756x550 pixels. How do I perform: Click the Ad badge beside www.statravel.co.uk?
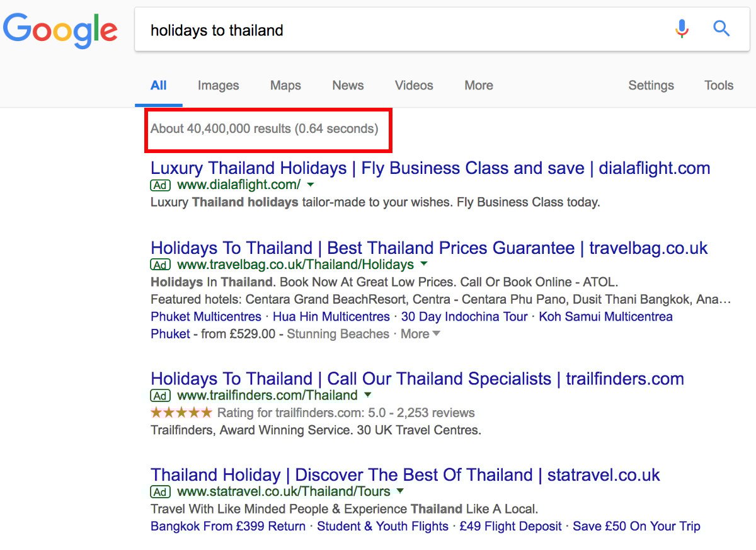coord(161,491)
